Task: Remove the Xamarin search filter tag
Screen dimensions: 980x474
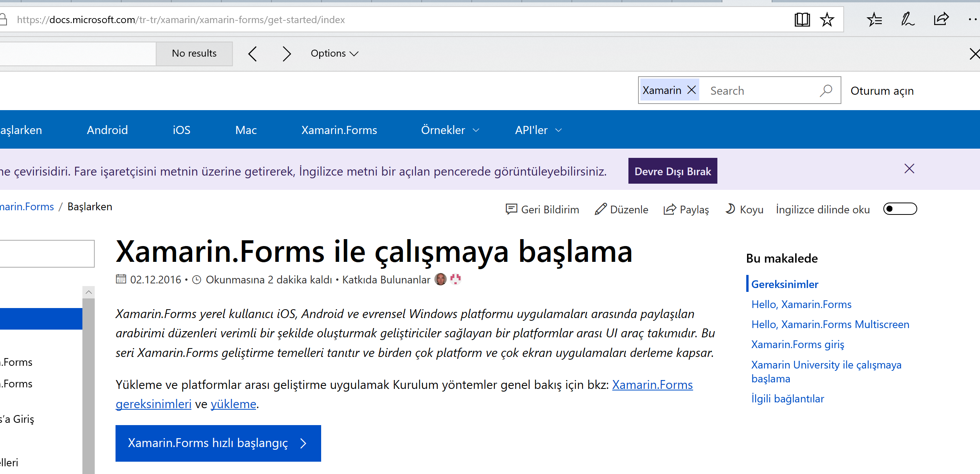Action: (x=692, y=90)
